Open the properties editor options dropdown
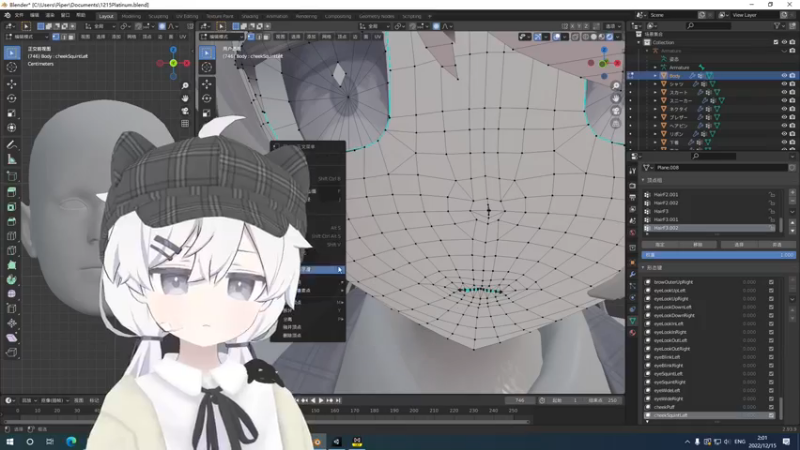Image resolution: width=800 pixels, height=450 pixels. pos(792,156)
